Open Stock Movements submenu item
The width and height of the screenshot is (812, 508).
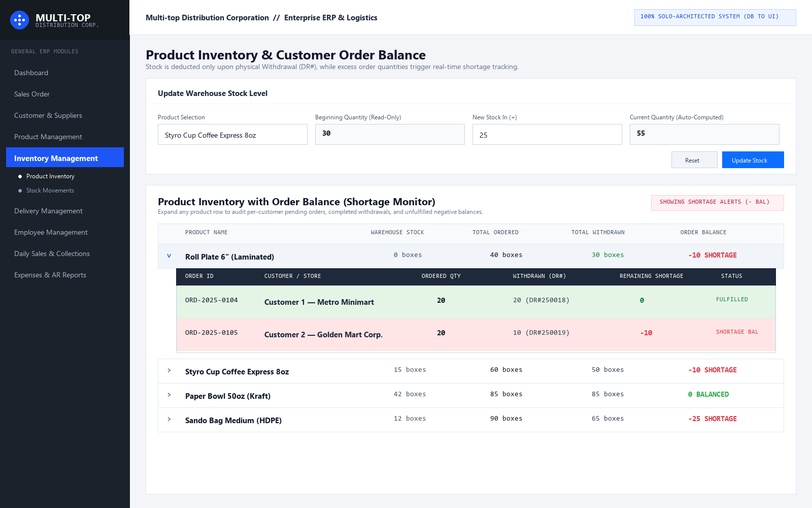coord(50,190)
